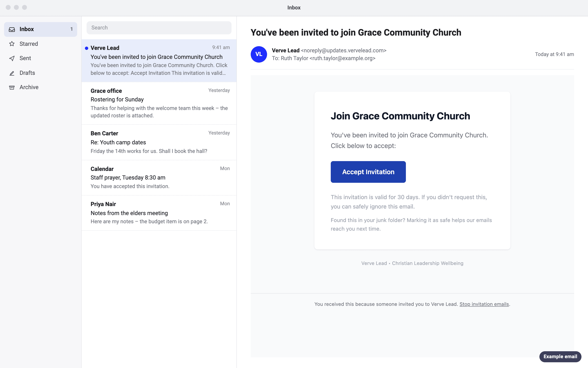
Task: Click the Sent paper-plane icon
Action: pos(12,58)
